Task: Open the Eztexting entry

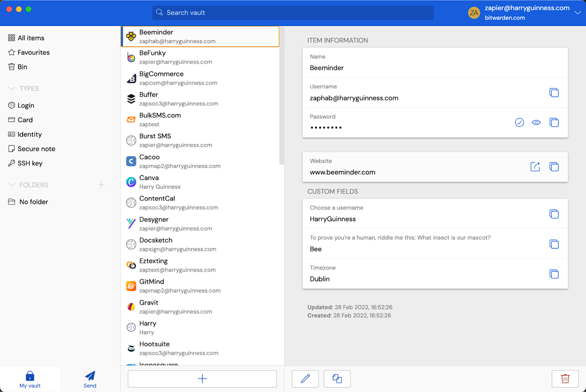Action: 200,265
